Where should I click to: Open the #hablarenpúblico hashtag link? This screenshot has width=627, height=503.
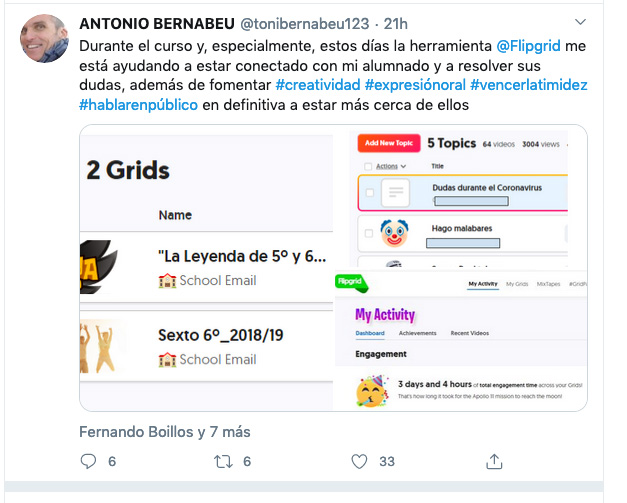click(x=138, y=105)
